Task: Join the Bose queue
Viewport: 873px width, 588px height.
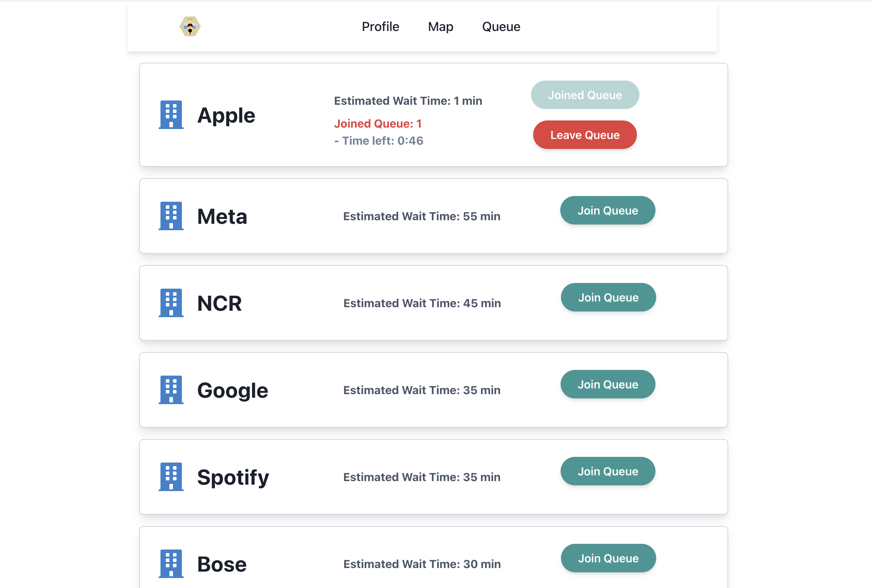Action: [608, 558]
